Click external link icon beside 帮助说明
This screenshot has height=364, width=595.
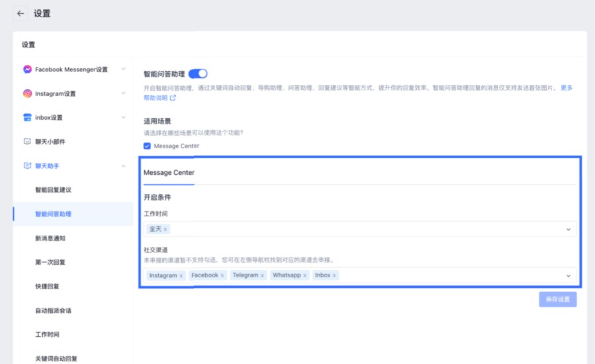pos(173,98)
